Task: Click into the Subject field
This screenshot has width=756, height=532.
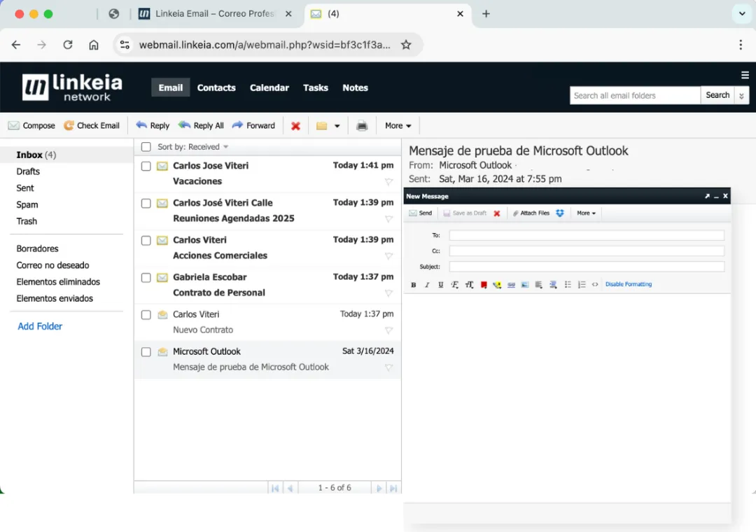Action: coord(587,267)
